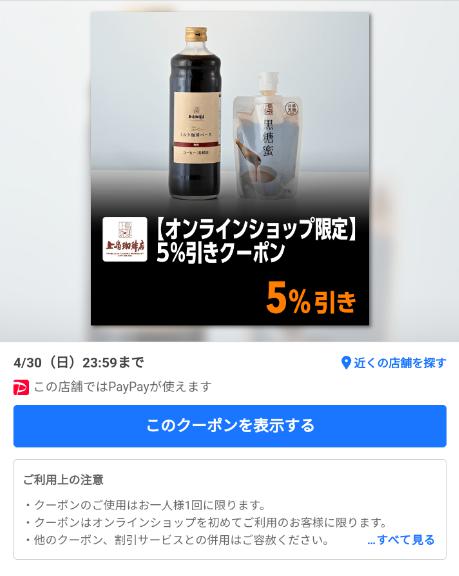Screen dimensions: 459x576
Task: Click the 併用はご容赦ください note line
Action: (x=177, y=540)
